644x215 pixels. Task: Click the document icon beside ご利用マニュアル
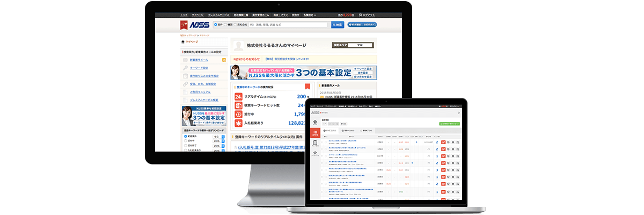[x=185, y=92]
